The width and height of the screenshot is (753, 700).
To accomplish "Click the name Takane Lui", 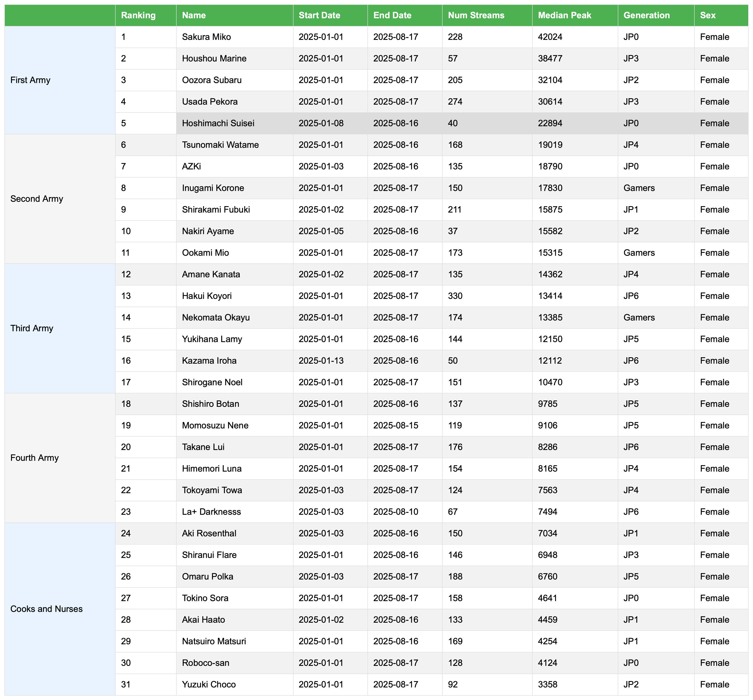I will pyautogui.click(x=203, y=447).
